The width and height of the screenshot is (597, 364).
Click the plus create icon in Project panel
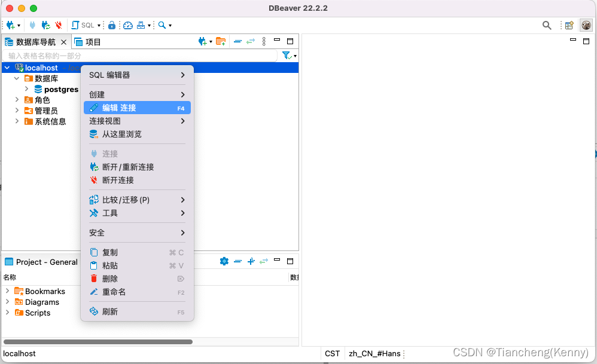pyautogui.click(x=251, y=261)
